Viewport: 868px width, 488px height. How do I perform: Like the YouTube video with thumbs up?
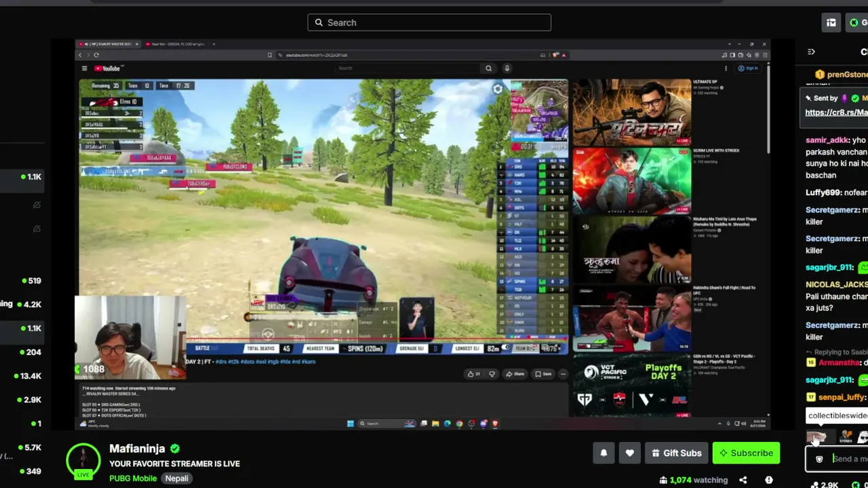(x=475, y=373)
